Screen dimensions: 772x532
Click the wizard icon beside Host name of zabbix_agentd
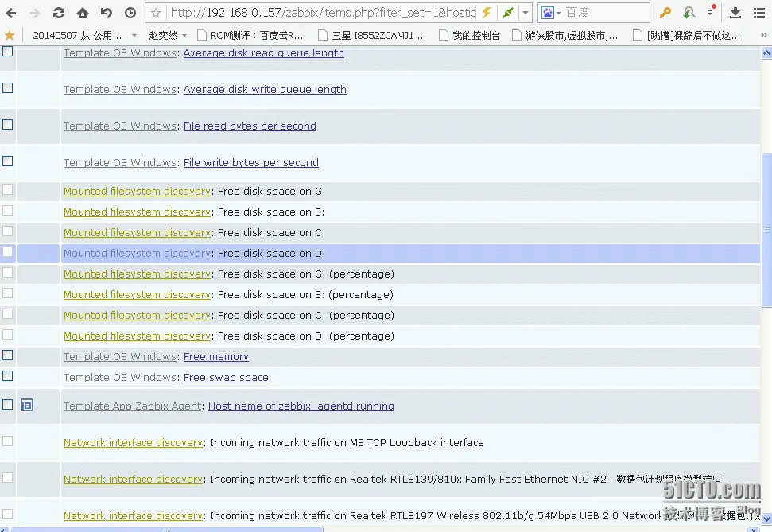coord(27,405)
